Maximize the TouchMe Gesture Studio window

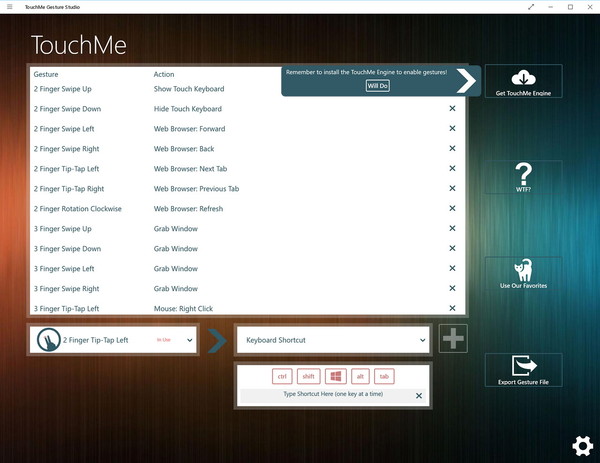[x=570, y=7]
